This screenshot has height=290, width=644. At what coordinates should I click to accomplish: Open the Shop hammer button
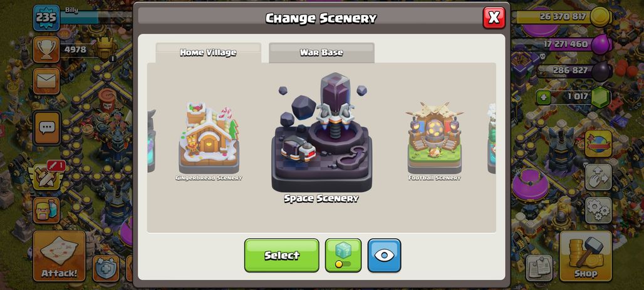click(x=586, y=256)
